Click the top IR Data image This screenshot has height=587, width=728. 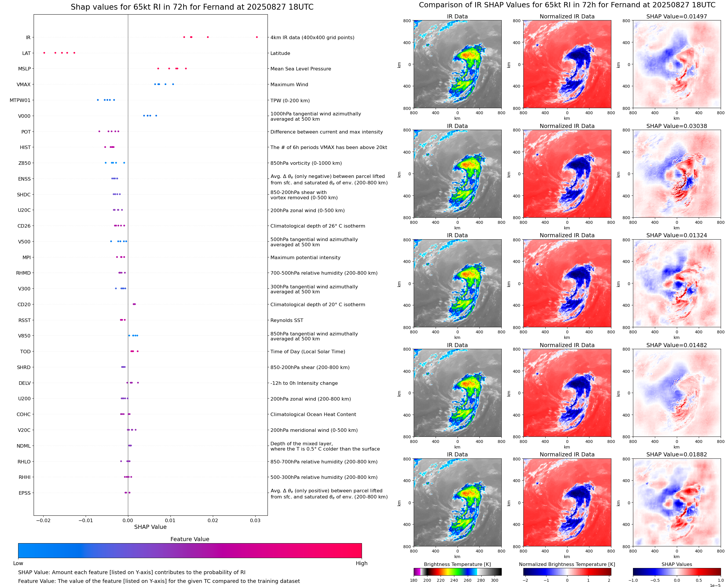click(457, 64)
